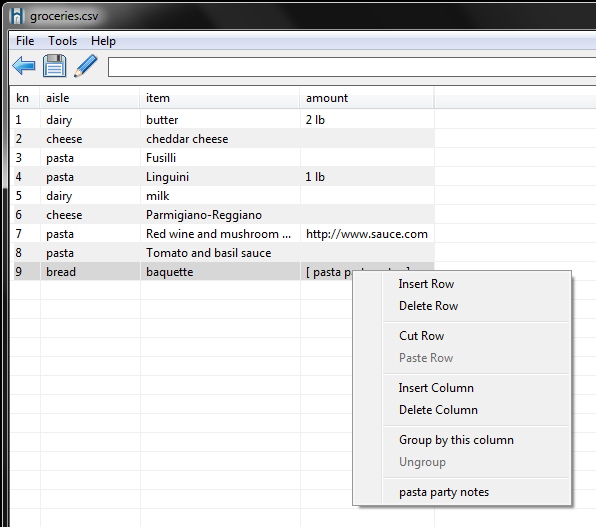Click the aisle column header
This screenshot has height=527, width=596.
point(90,98)
